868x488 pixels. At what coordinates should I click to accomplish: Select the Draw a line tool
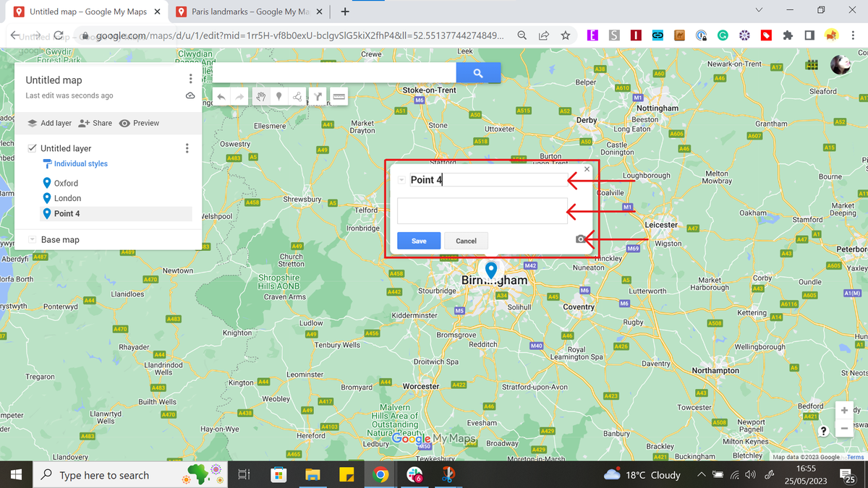click(x=298, y=96)
